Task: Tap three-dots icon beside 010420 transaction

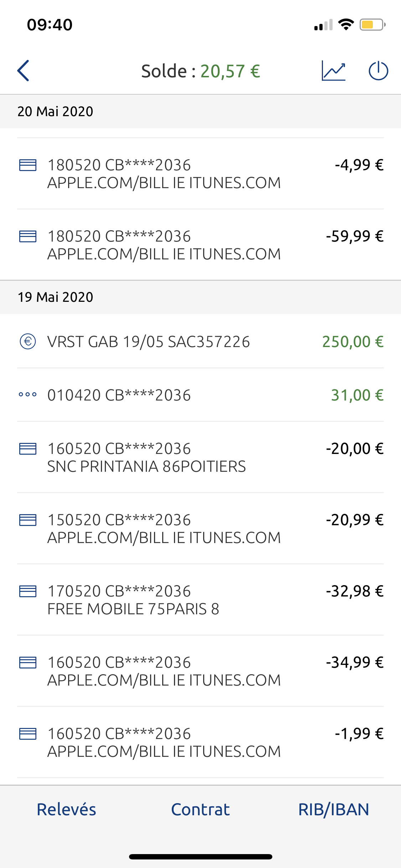Action: coord(28,394)
